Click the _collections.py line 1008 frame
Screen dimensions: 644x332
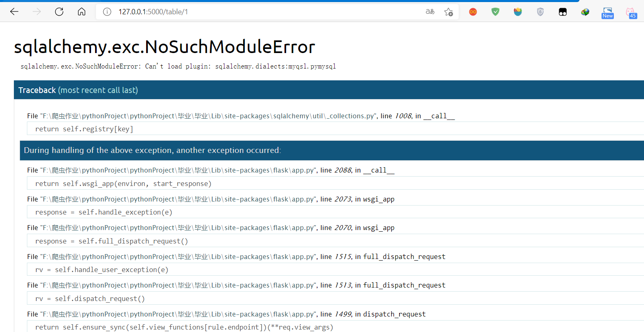(x=241, y=116)
